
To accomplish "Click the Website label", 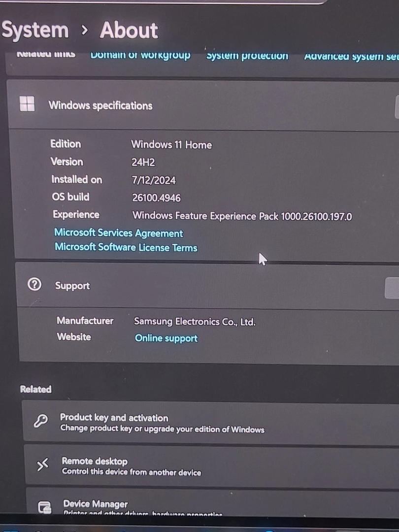I will tap(74, 337).
